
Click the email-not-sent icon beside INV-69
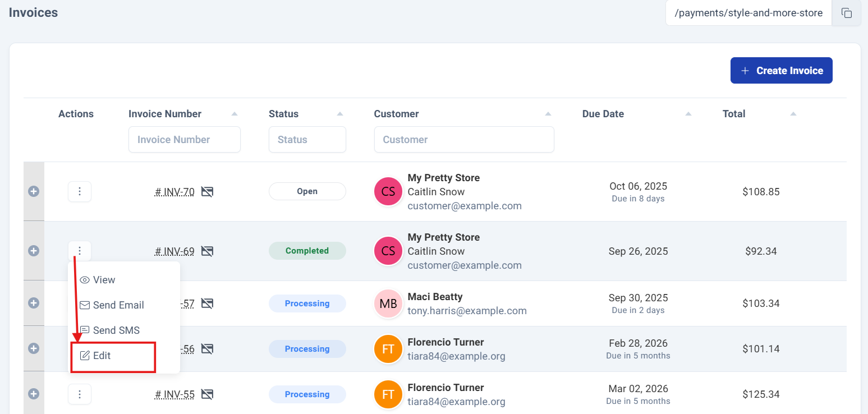click(207, 251)
